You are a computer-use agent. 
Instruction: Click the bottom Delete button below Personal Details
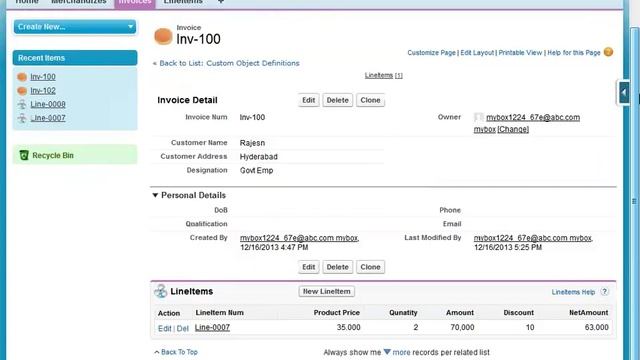[338, 267]
